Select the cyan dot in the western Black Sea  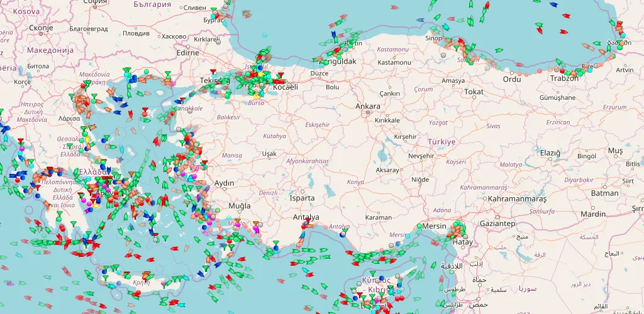(x=265, y=35)
